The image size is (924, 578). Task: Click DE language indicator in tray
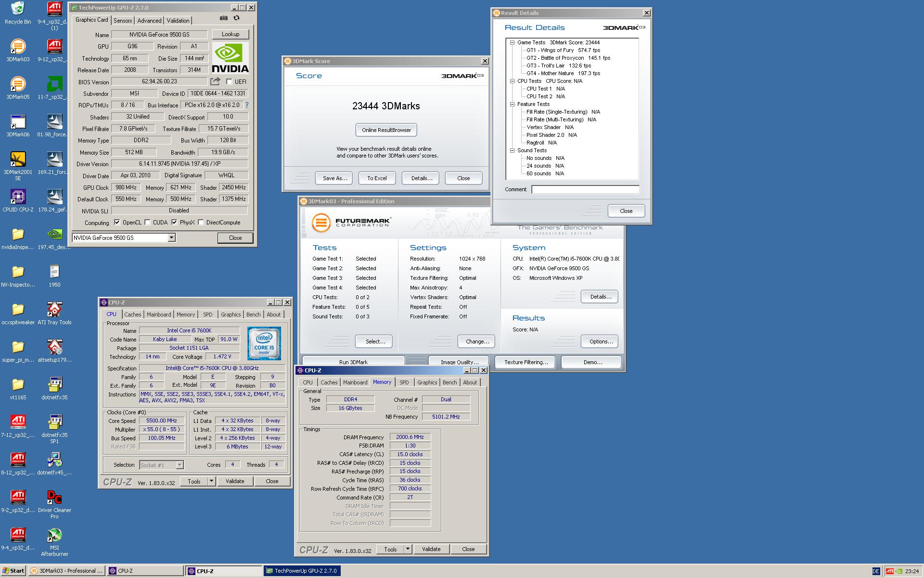pyautogui.click(x=875, y=571)
